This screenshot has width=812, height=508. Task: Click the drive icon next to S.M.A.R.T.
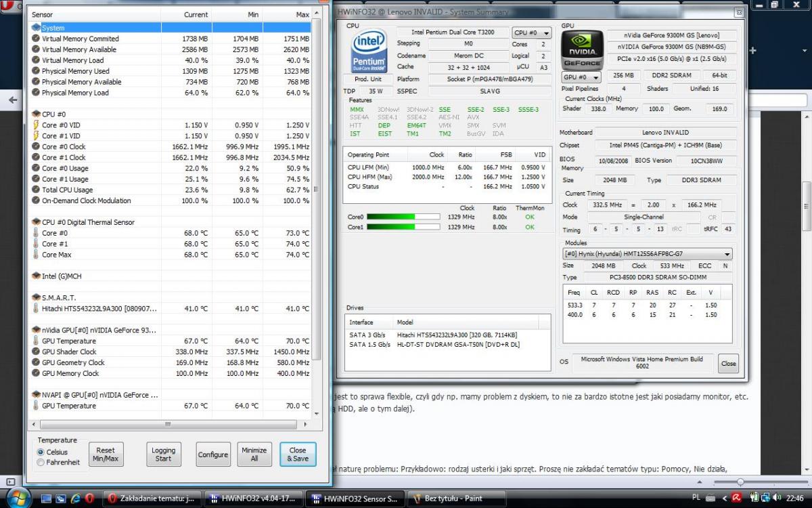click(x=36, y=297)
